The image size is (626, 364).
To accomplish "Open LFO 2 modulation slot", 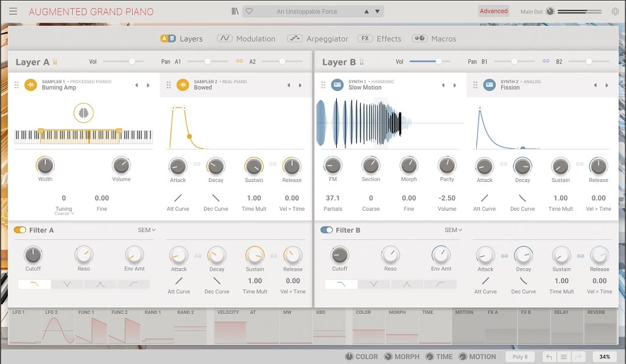I will click(x=58, y=326).
